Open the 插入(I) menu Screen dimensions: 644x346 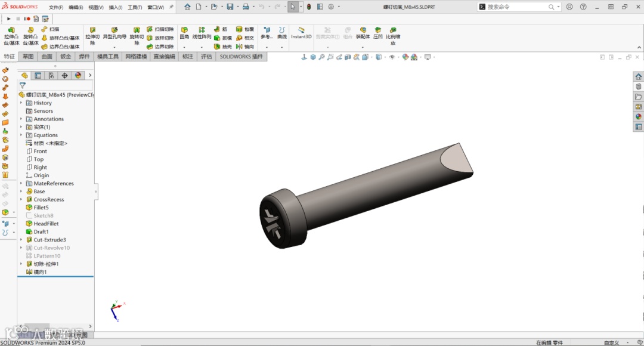116,7
